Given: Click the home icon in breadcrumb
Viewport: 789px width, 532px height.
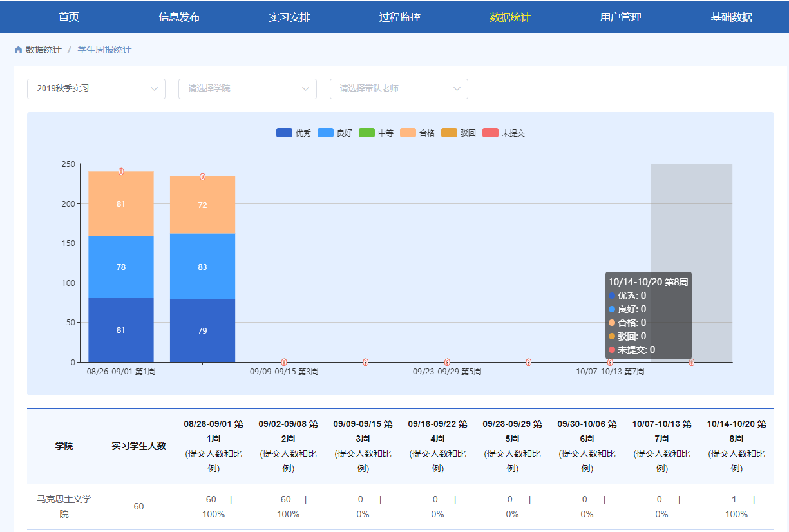Looking at the screenshot, I should pos(18,50).
